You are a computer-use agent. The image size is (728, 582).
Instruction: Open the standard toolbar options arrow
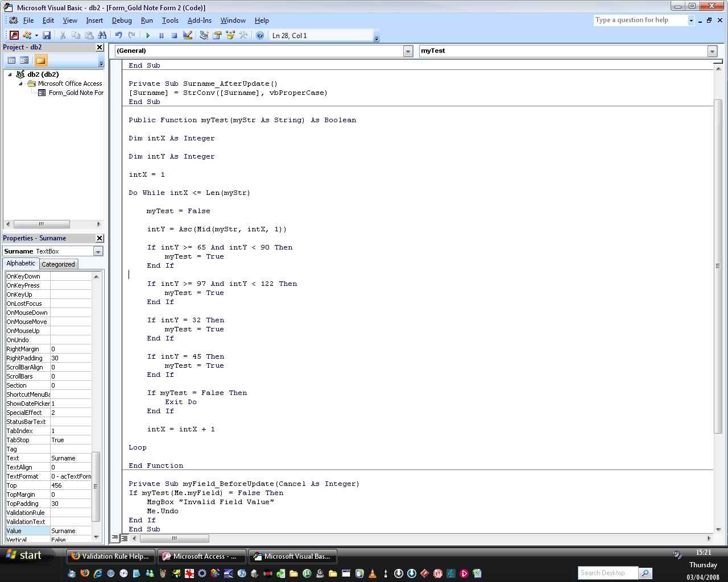pyautogui.click(x=377, y=38)
